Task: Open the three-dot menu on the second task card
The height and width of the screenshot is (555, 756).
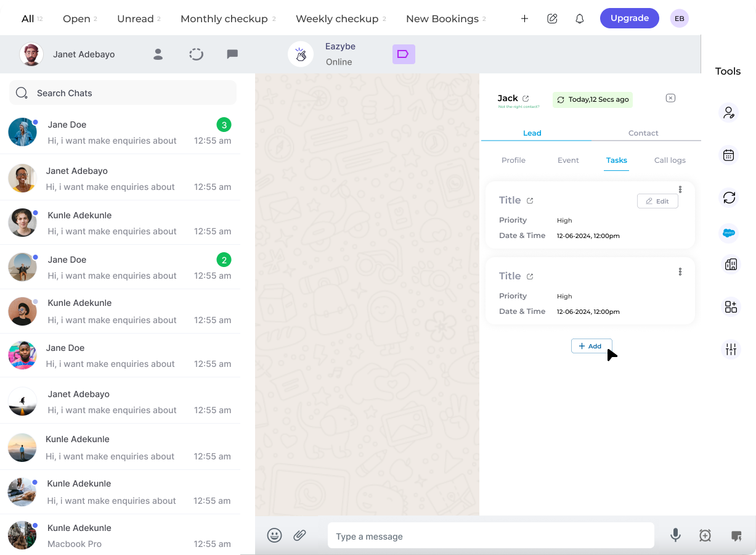Action: coord(680,271)
